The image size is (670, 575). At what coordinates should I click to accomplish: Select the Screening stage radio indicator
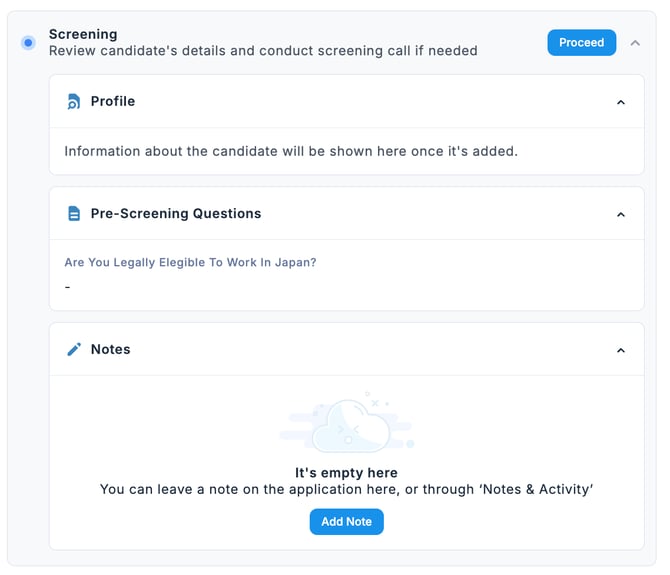[x=28, y=43]
